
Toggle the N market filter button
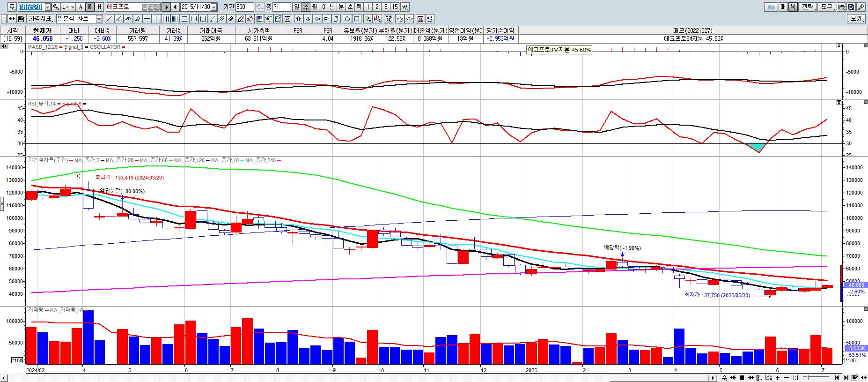99,7
